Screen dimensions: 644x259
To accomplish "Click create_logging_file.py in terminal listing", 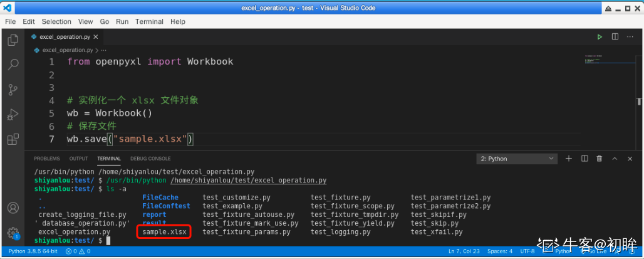I will (82, 215).
